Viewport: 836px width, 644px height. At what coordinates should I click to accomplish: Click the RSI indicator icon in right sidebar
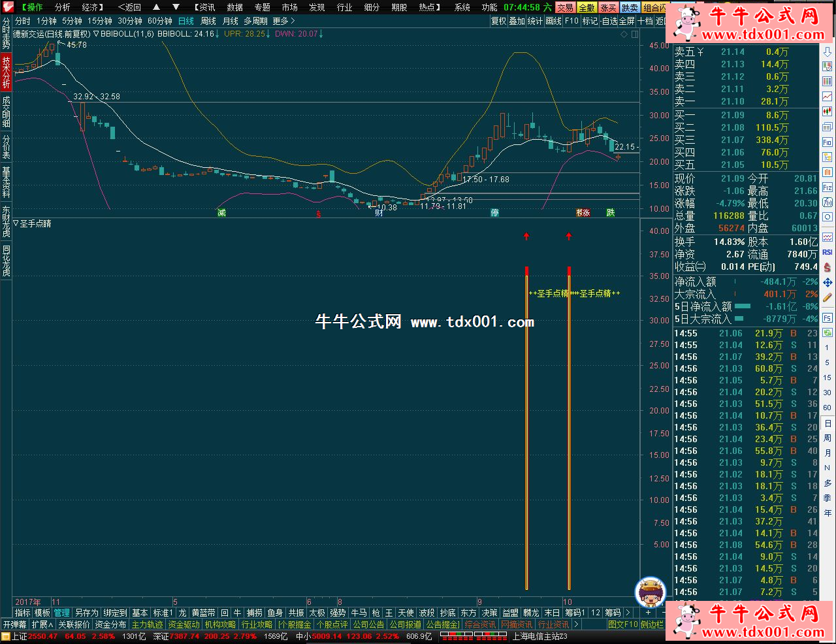828,252
